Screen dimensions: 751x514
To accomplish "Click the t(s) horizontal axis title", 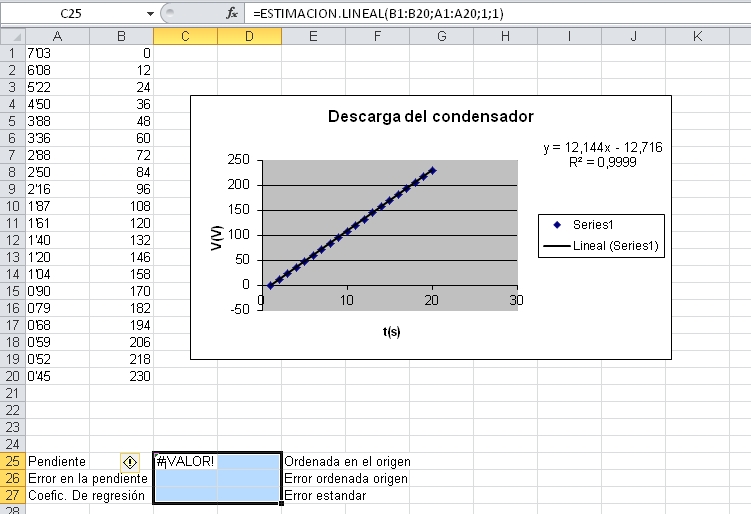I will click(390, 331).
